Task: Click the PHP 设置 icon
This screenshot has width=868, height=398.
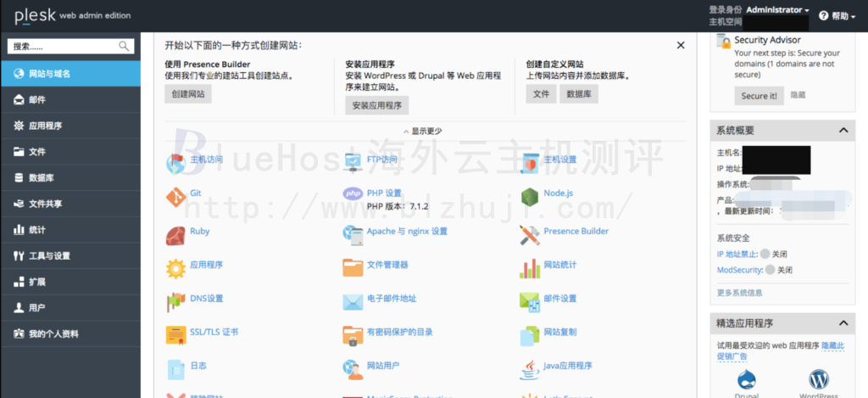Action: coord(353,193)
